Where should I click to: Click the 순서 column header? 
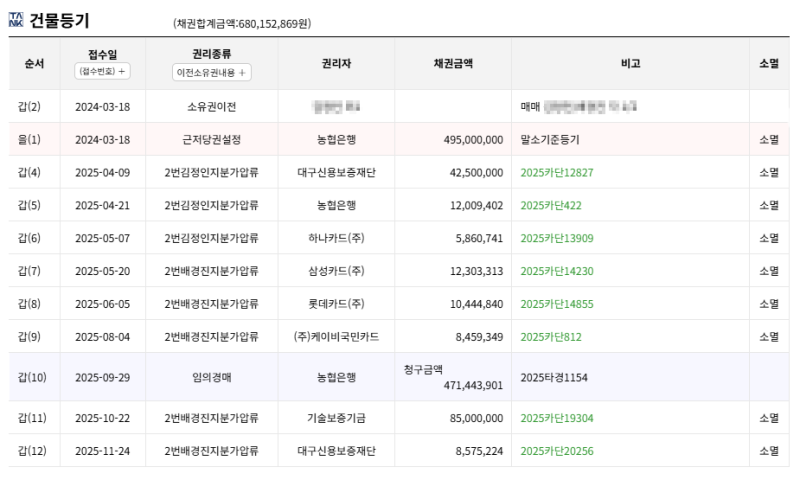point(34,64)
